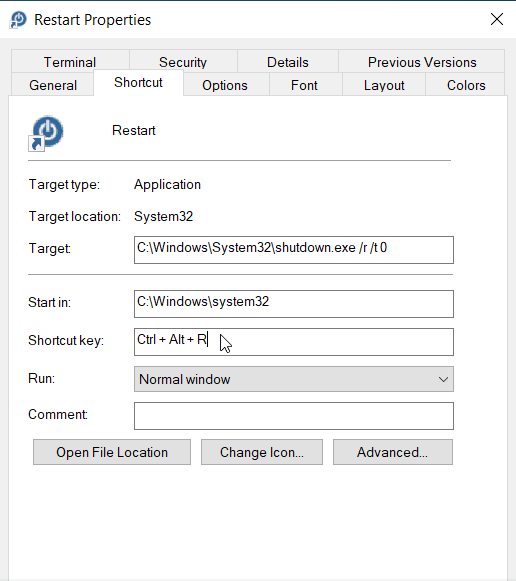Click the title bar Restart Properties icon
Viewport: 516px width, 581px height.
coord(18,20)
